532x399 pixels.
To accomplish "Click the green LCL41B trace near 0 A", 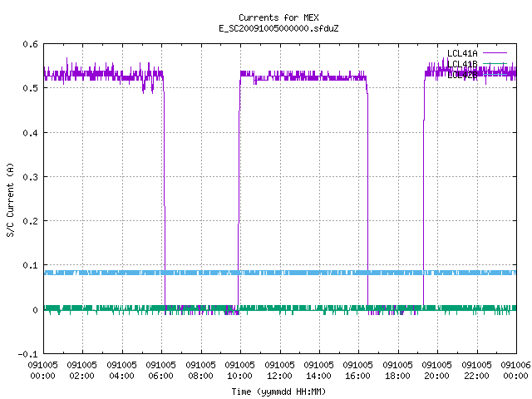I will point(280,308).
